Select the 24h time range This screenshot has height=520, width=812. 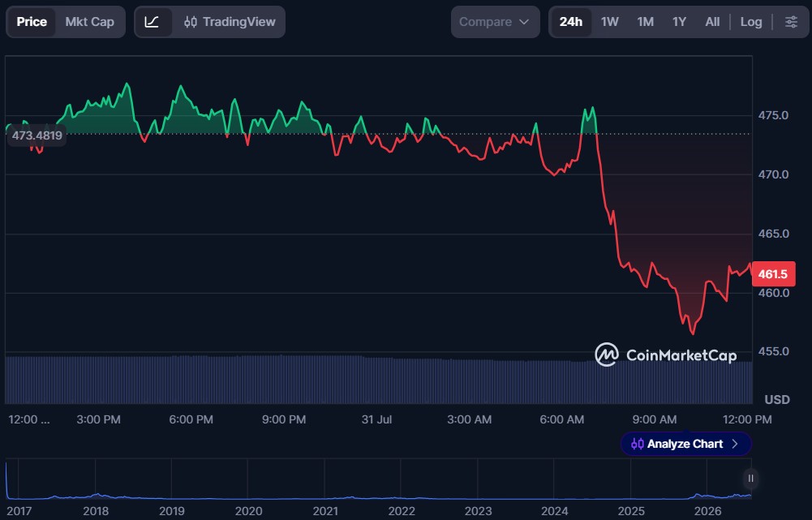click(x=571, y=22)
